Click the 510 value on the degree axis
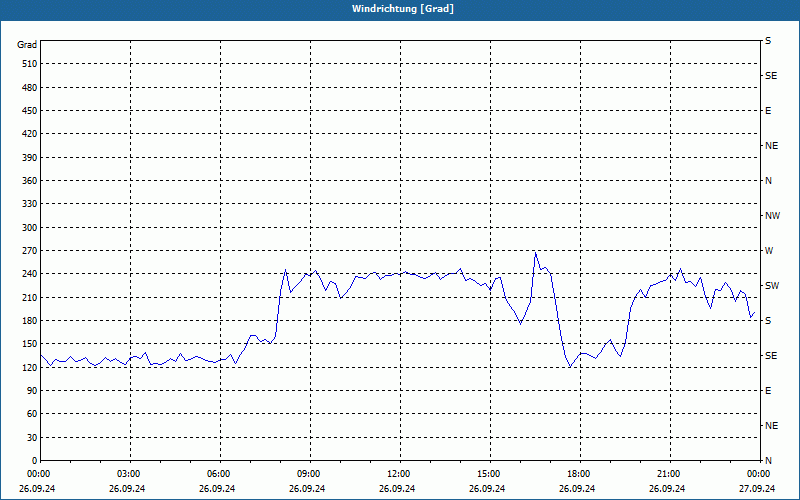The image size is (800, 500). [x=30, y=64]
